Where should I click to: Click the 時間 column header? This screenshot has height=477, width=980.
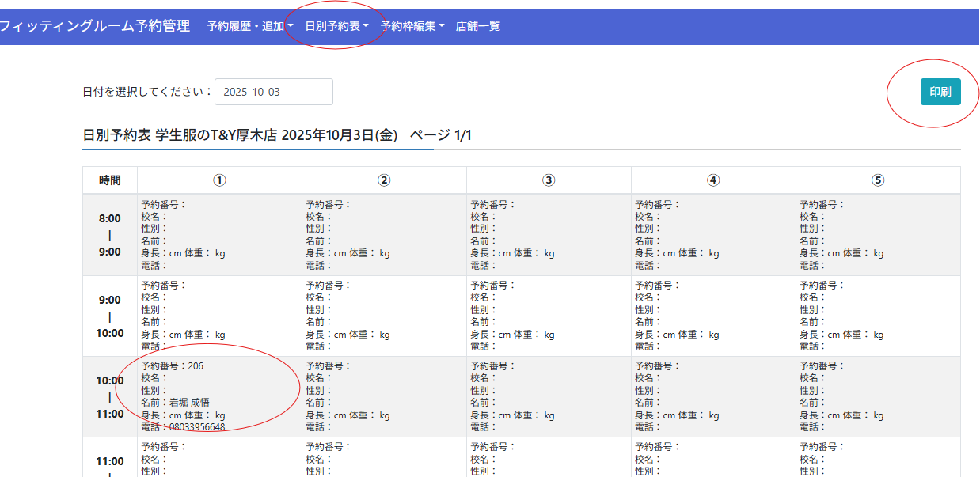[x=110, y=180]
